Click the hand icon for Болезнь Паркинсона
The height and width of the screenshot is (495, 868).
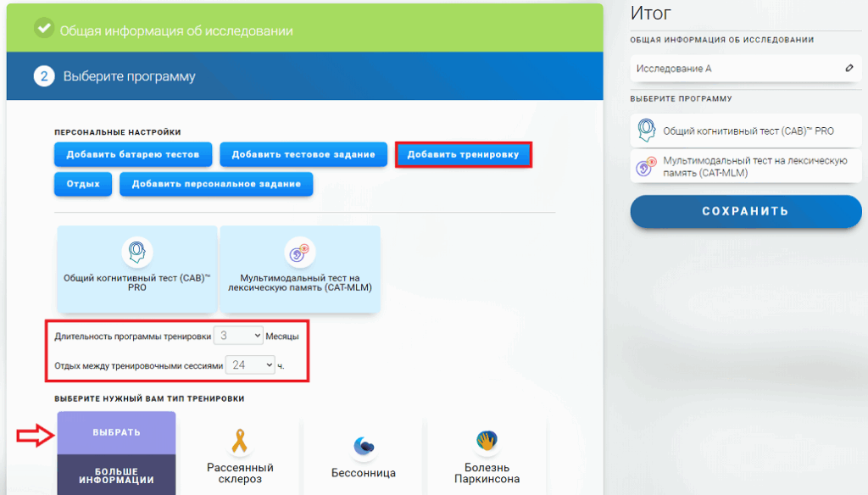tap(487, 442)
